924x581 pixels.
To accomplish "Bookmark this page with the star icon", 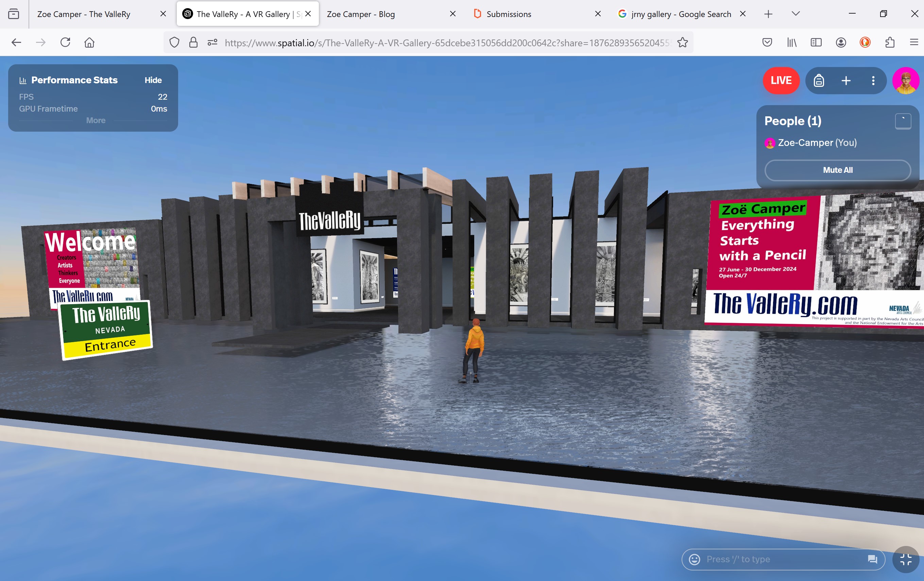I will (682, 42).
